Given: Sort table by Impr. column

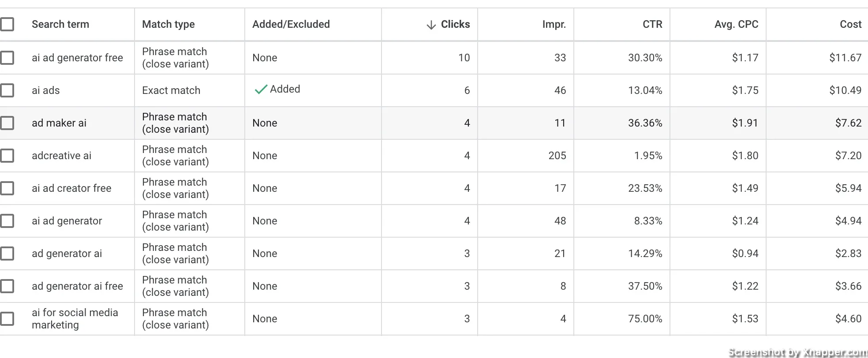Looking at the screenshot, I should (x=554, y=24).
